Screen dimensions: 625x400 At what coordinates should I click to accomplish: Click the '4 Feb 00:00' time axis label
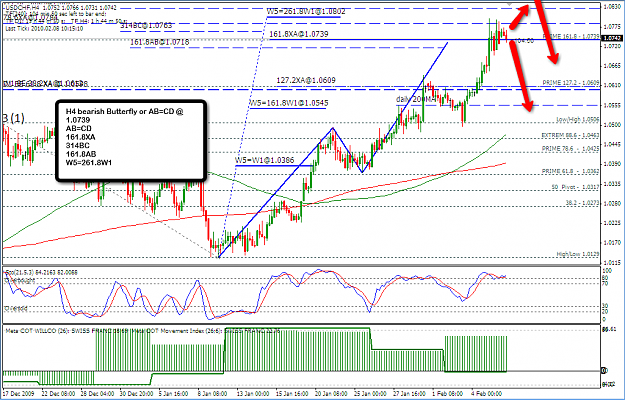click(486, 393)
